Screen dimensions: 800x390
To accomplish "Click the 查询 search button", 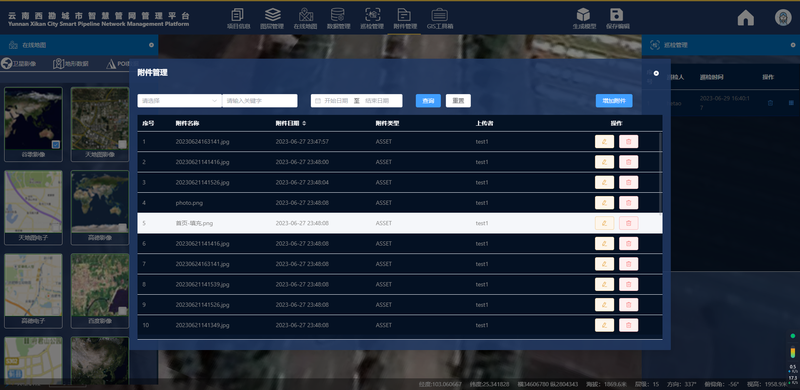I will (428, 101).
